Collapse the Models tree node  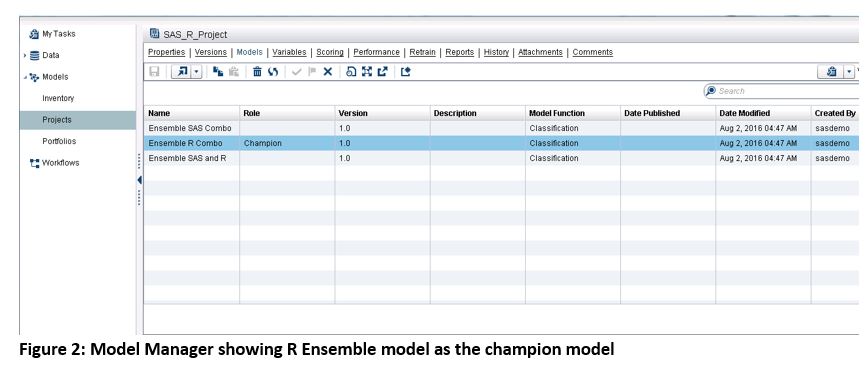pyautogui.click(x=25, y=77)
